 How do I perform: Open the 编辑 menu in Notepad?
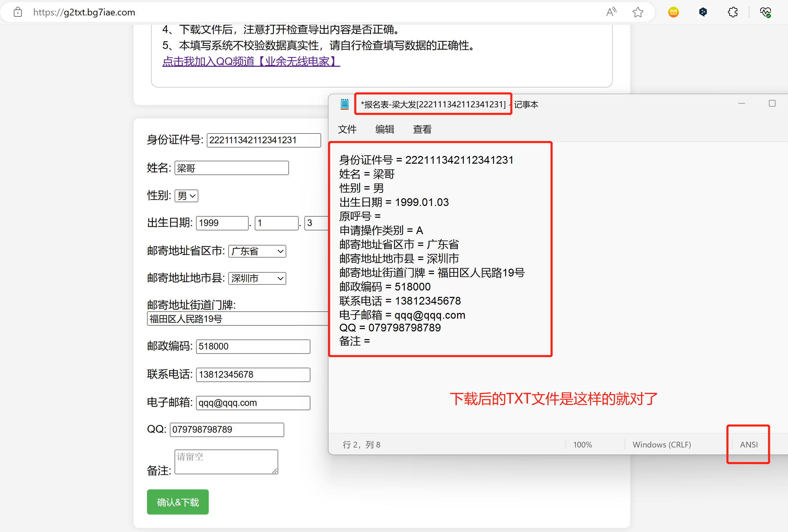[x=385, y=129]
